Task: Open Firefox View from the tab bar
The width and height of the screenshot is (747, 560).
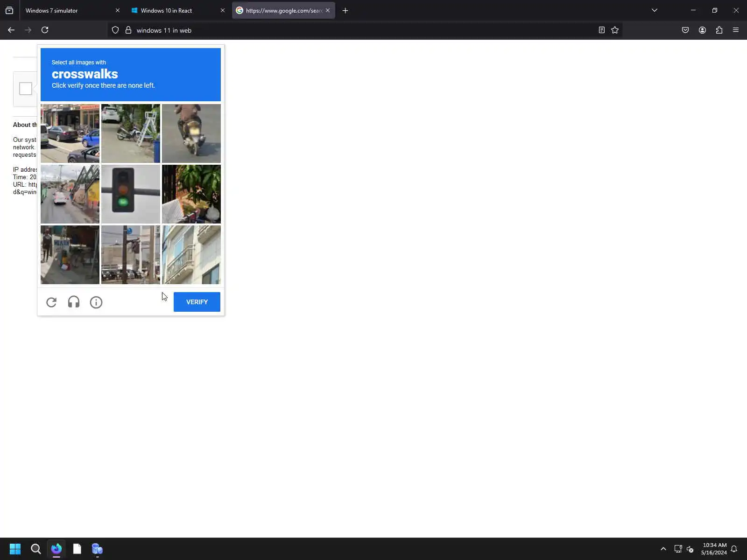Action: 9,10
